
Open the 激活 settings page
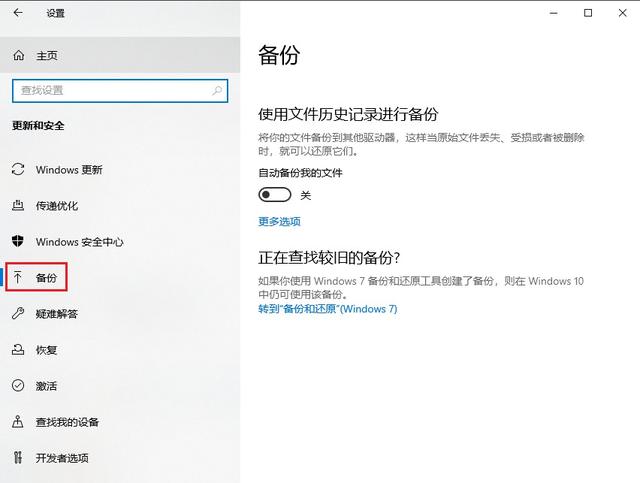click(120, 385)
